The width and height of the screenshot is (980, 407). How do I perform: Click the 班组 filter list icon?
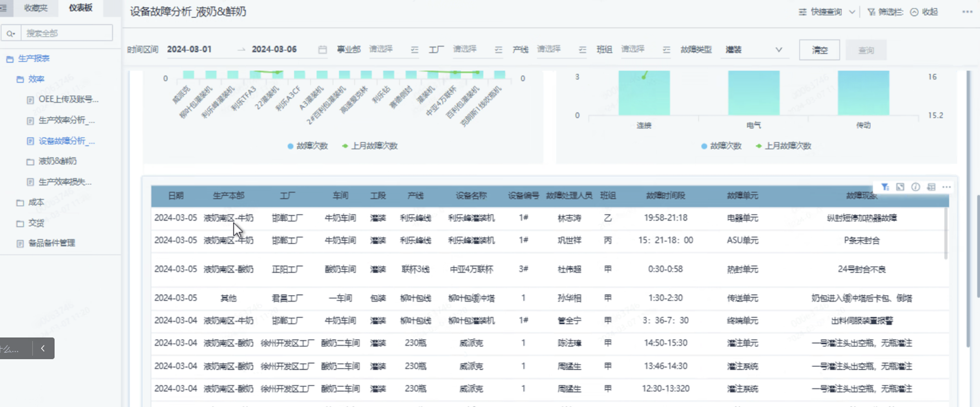click(x=666, y=50)
